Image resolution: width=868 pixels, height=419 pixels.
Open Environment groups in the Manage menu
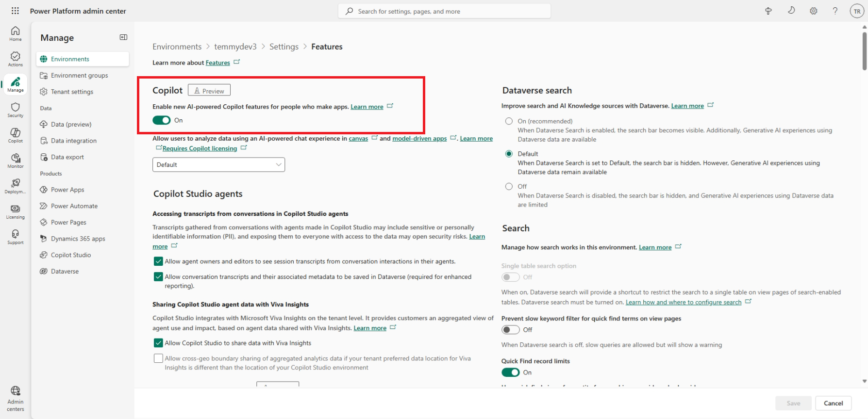click(x=83, y=76)
